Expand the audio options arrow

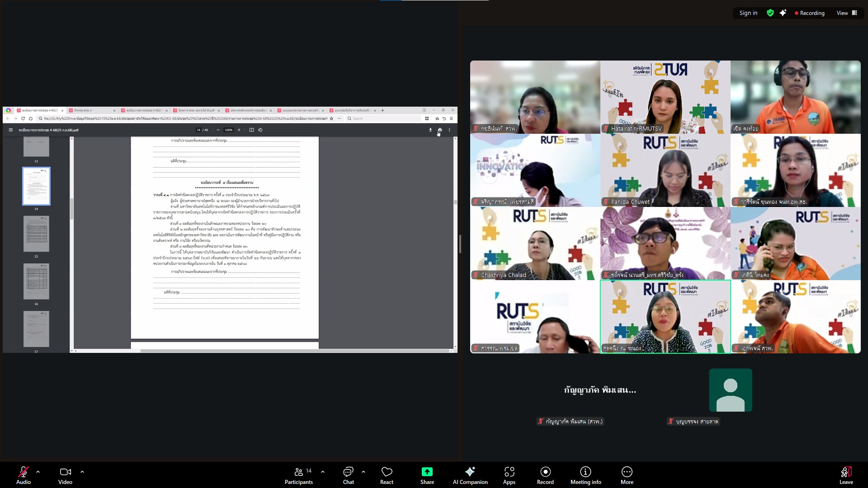38,472
